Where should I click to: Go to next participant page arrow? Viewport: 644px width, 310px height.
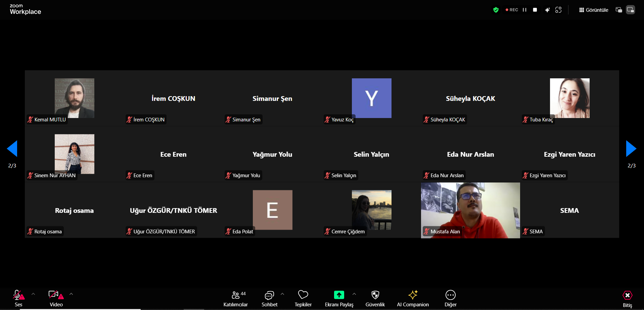631,149
